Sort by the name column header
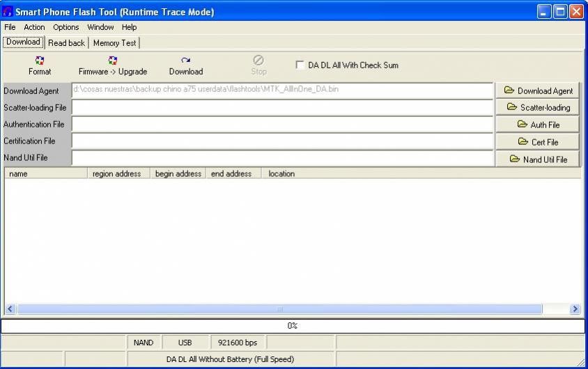The height and width of the screenshot is (369, 588). coord(46,173)
